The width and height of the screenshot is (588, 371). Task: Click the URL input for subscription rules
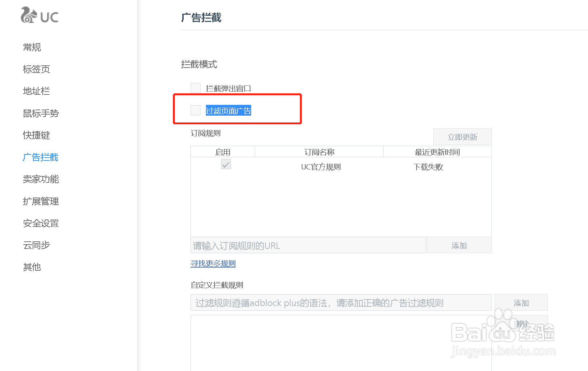click(308, 245)
